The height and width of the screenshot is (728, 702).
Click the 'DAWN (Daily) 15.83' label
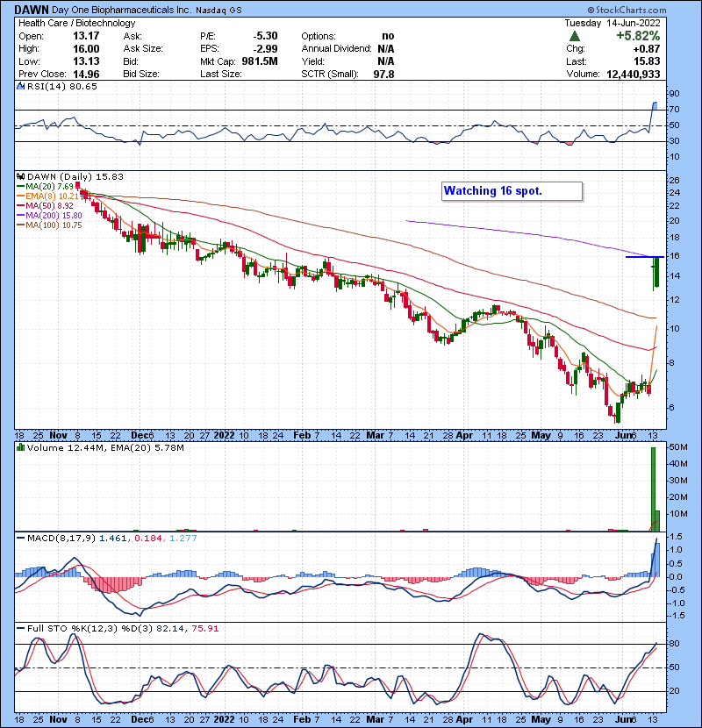pos(75,176)
